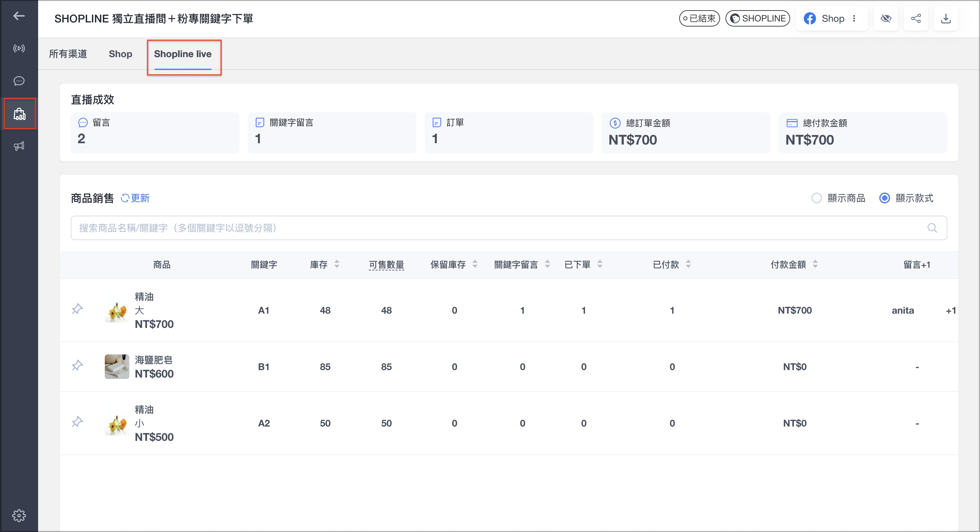980x532 pixels.
Task: Sort by 已付款 column arrows
Action: pyautogui.click(x=688, y=264)
